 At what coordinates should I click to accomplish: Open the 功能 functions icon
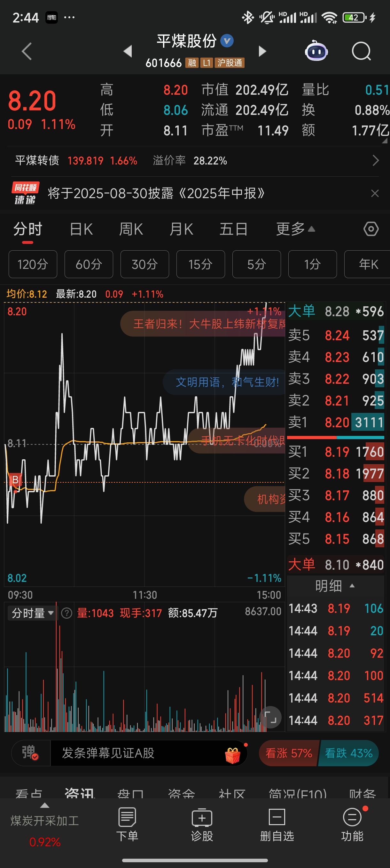pyautogui.click(x=352, y=824)
